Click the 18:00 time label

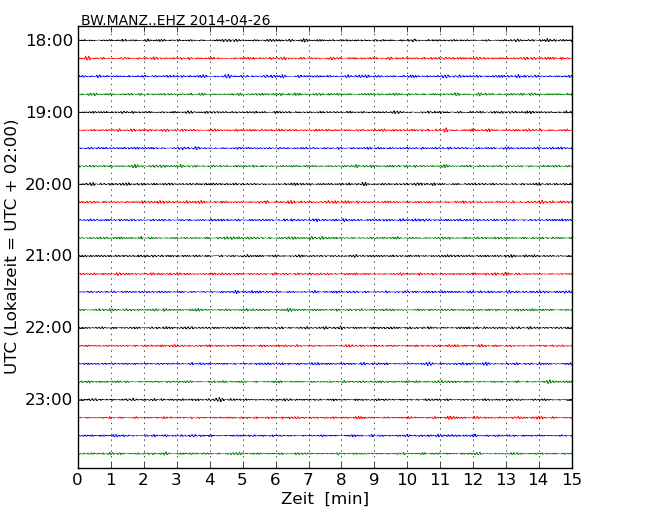pos(49,41)
